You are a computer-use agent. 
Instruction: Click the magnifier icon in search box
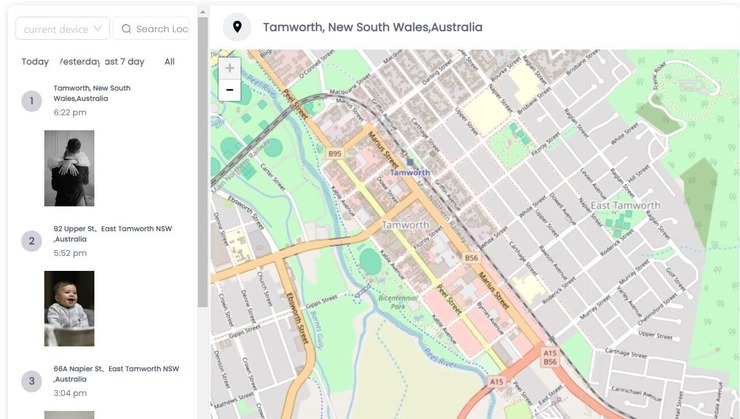127,29
